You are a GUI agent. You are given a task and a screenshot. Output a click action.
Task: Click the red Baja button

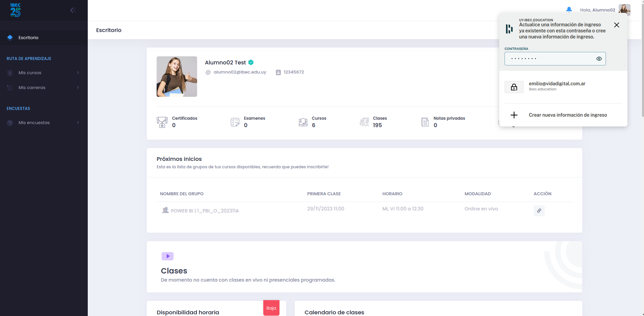[x=271, y=308]
